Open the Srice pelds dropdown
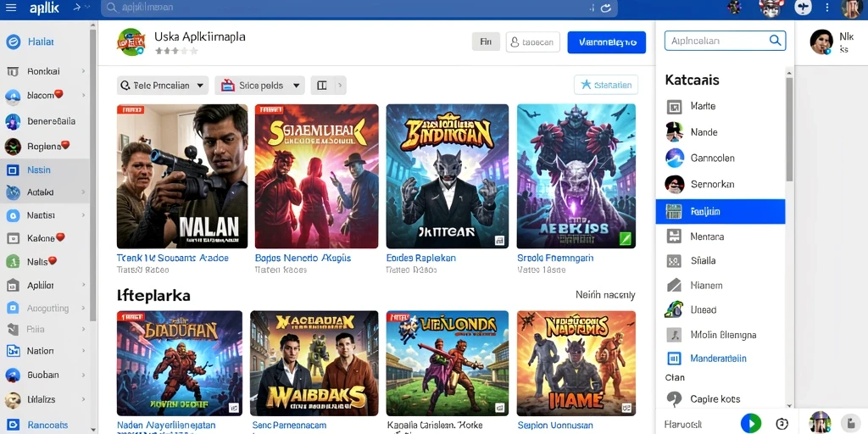Screen dimensions: 868x434 (x=259, y=86)
